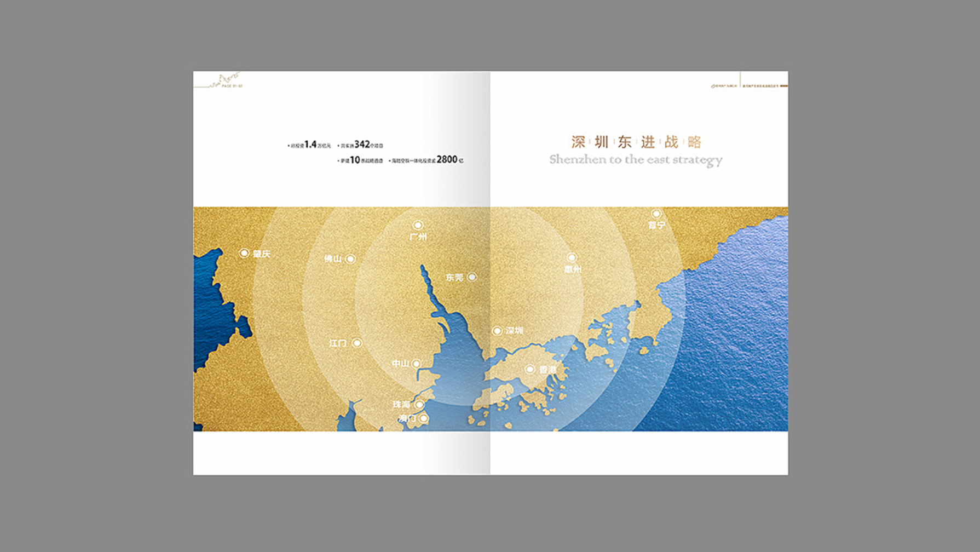Click the 江门 (Jiangmen) map marker
The image size is (980, 552).
[x=357, y=343]
